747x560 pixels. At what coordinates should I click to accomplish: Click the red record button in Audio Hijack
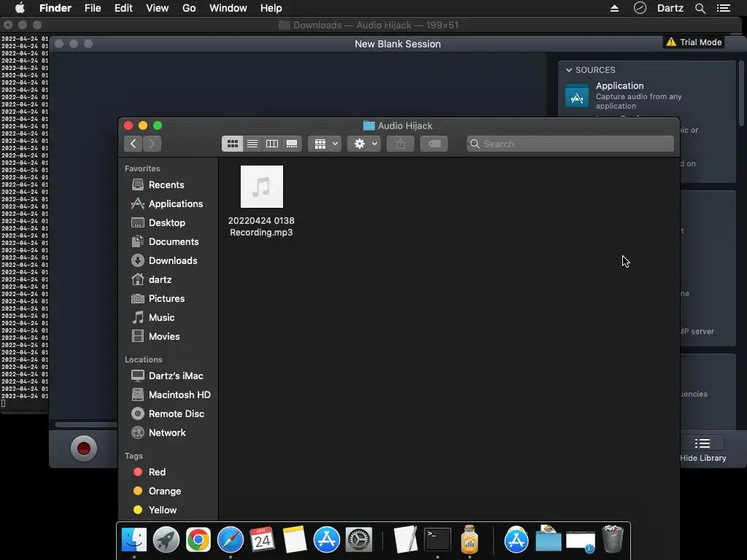click(x=84, y=448)
